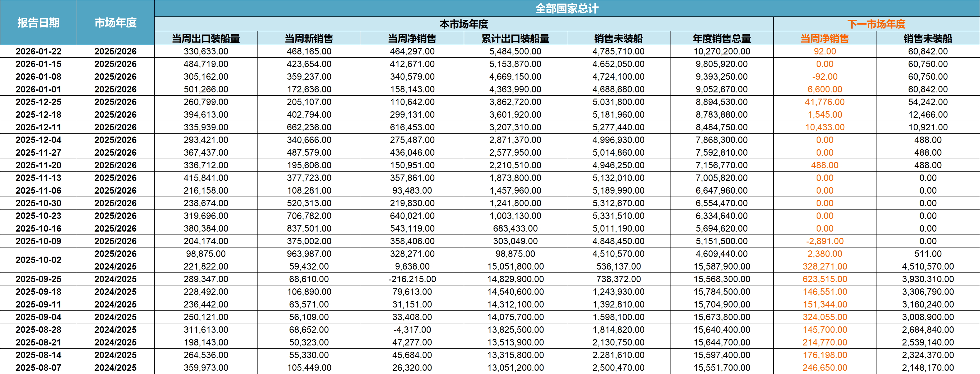The height and width of the screenshot is (374, 980).
Task: Click the negative value -216,215.00 cell
Action: coord(412,279)
